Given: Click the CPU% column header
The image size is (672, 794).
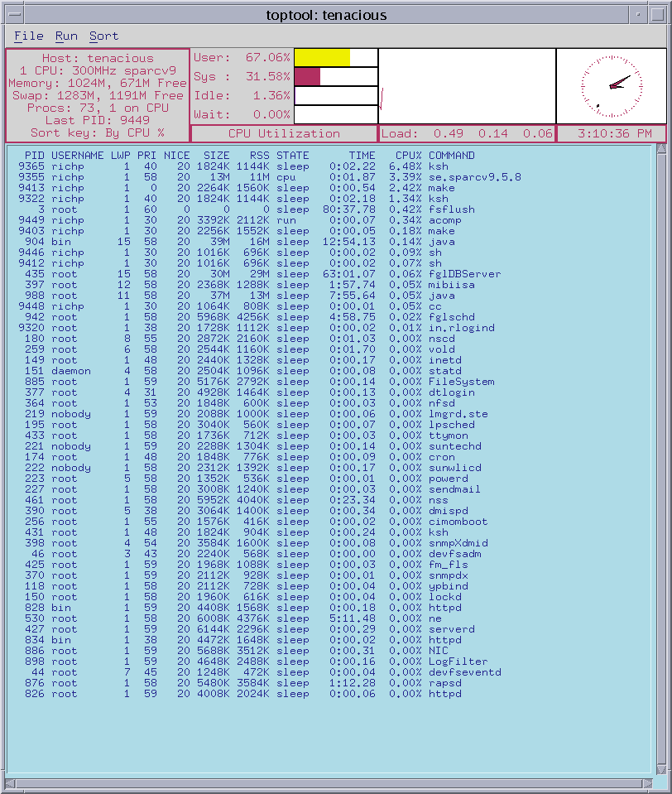Looking at the screenshot, I should 408,156.
